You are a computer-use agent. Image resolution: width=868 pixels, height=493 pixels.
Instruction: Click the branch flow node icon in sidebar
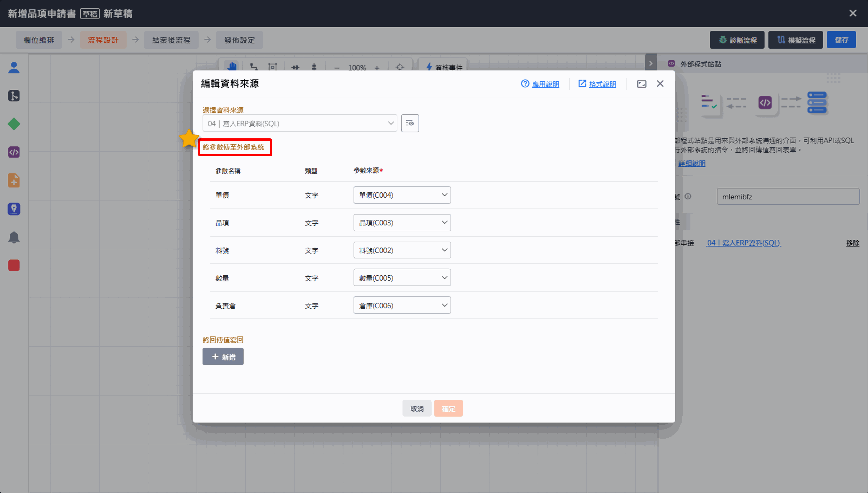[x=14, y=96]
